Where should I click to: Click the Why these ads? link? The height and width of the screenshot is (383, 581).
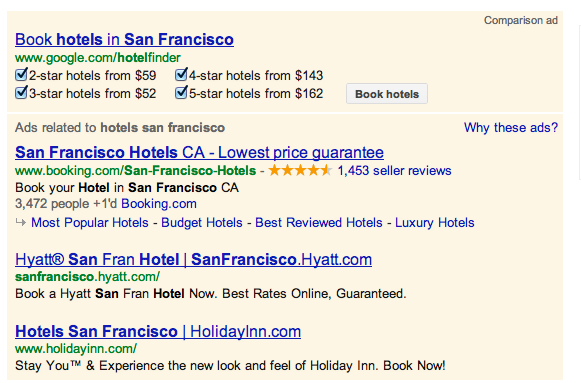point(511,127)
